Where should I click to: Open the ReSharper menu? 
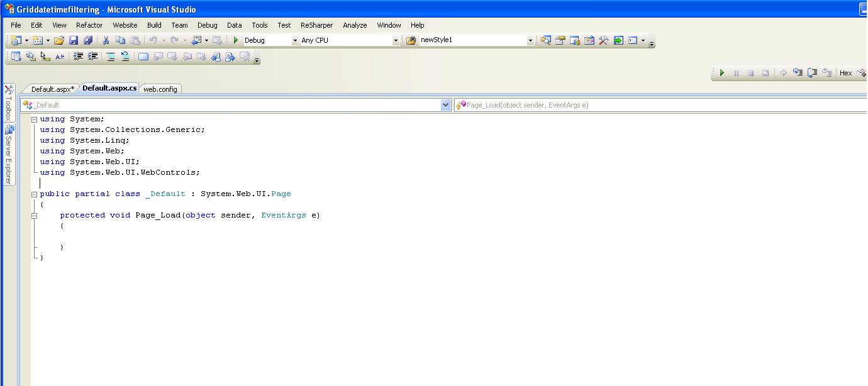(x=316, y=25)
